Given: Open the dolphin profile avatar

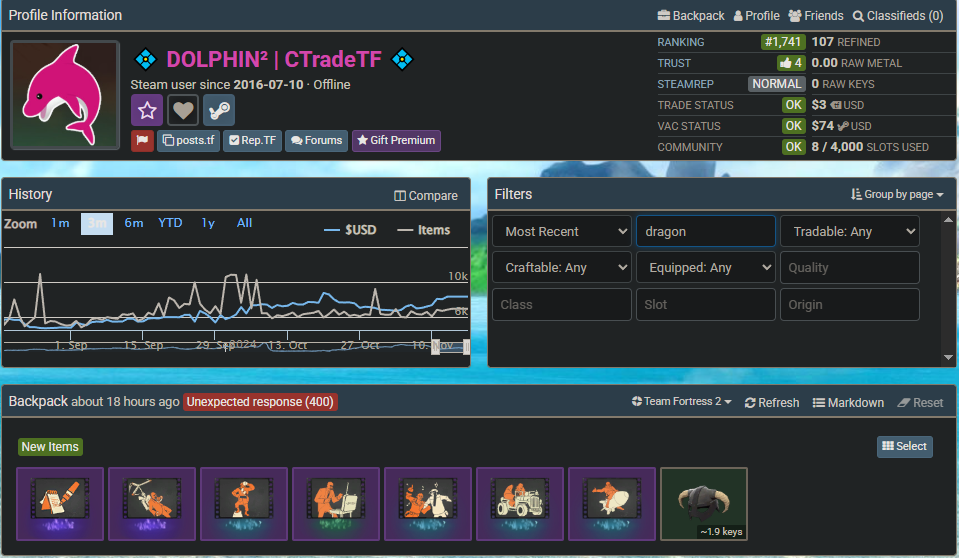Looking at the screenshot, I should pyautogui.click(x=65, y=95).
